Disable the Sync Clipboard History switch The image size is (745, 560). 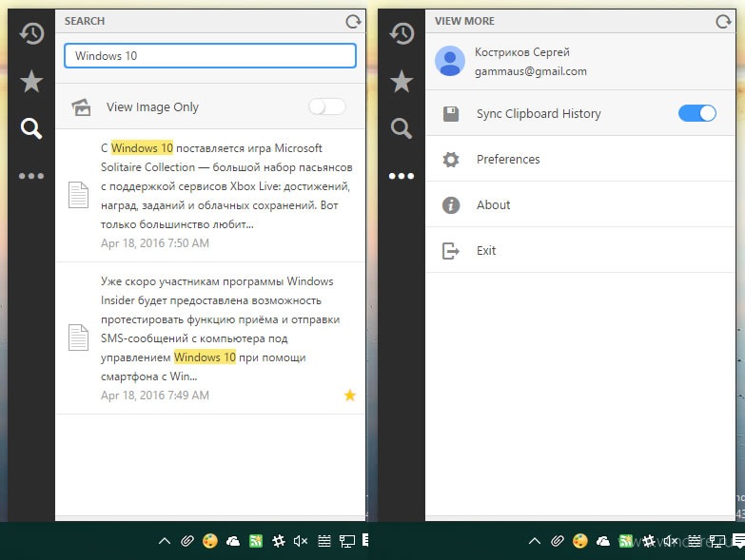(x=697, y=113)
